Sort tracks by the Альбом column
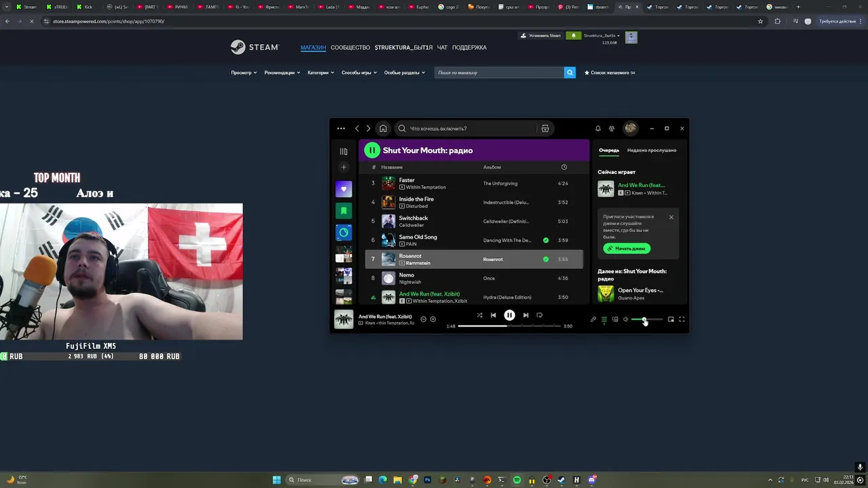This screenshot has height=488, width=868. point(492,167)
